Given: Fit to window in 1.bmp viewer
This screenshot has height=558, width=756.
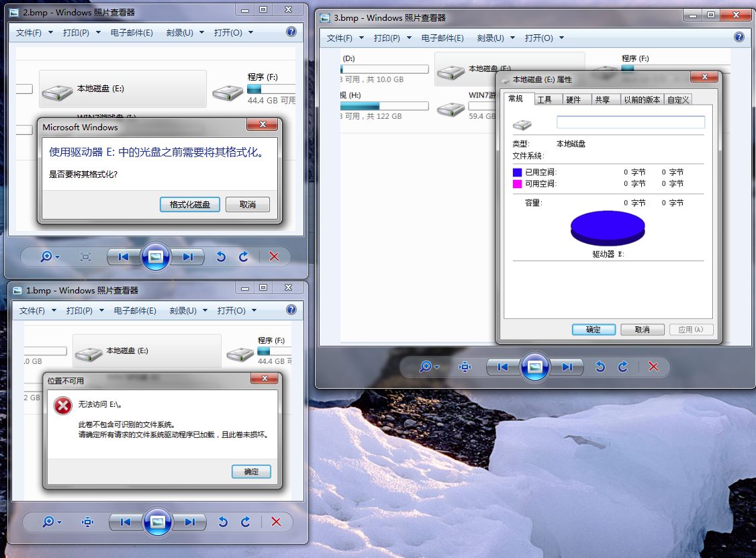Looking at the screenshot, I should tap(87, 521).
